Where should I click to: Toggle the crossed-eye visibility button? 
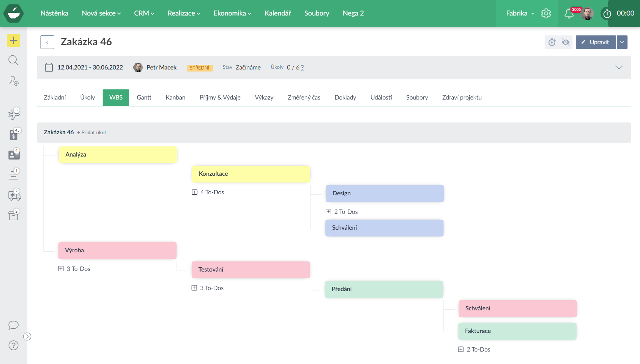566,42
